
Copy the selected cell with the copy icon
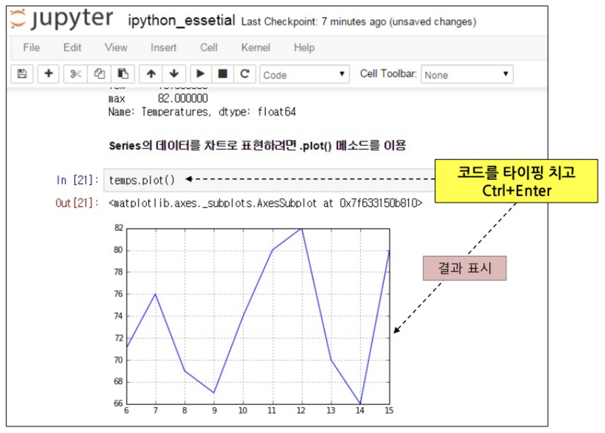point(100,74)
